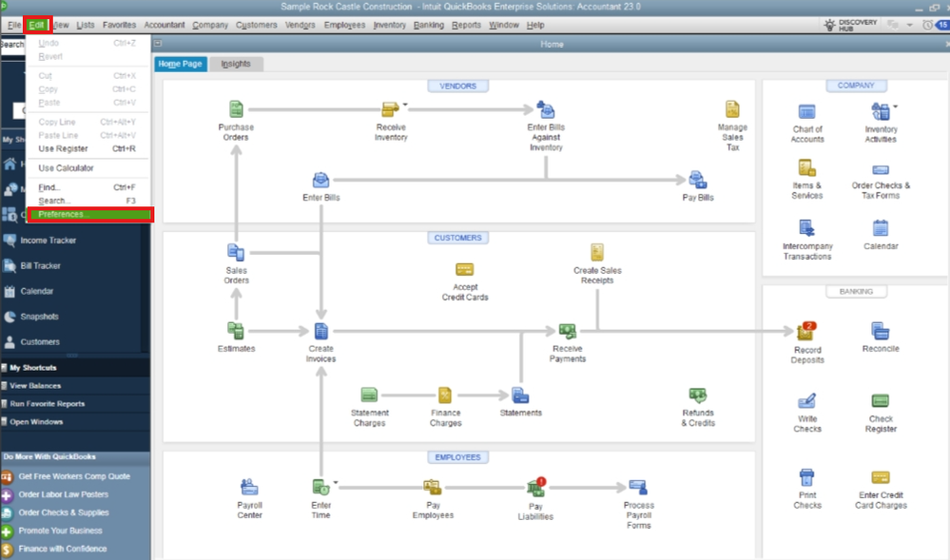Open the Accountant menu

[x=165, y=25]
